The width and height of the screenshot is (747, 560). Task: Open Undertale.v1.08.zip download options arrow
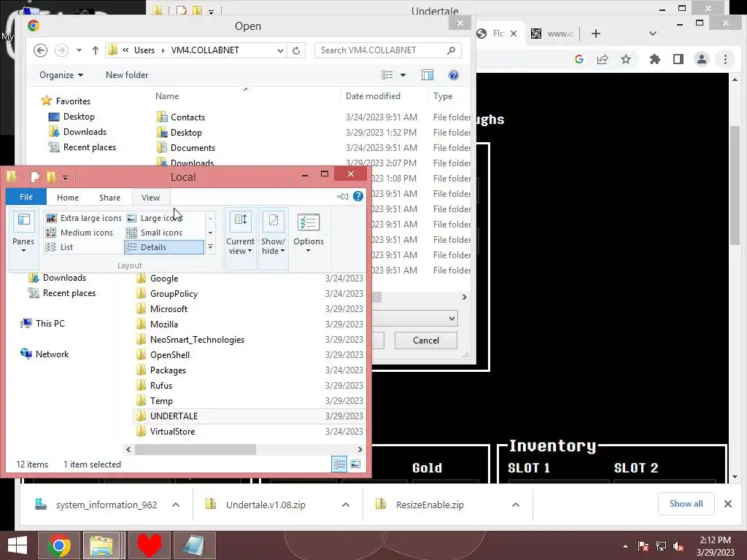(346, 505)
